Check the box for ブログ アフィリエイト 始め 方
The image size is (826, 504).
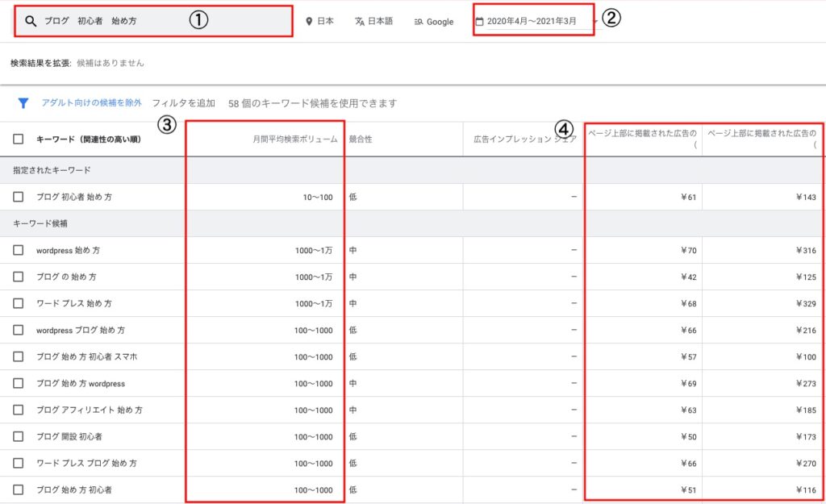[19, 410]
